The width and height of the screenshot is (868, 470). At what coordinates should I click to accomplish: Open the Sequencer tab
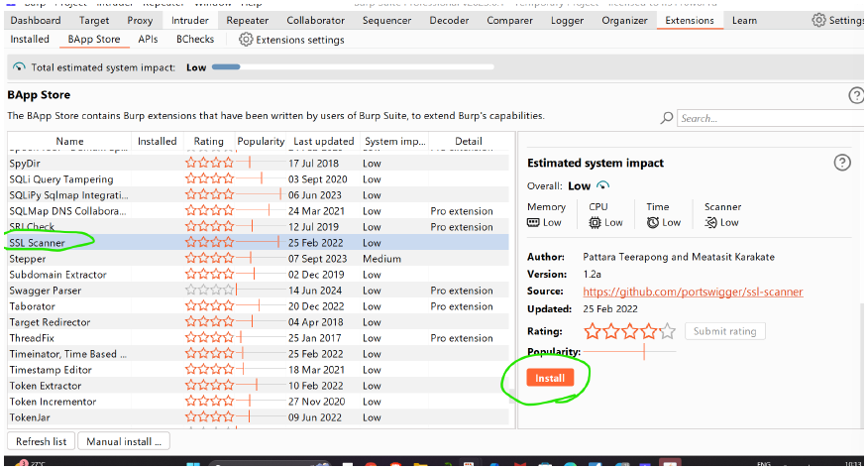(387, 21)
